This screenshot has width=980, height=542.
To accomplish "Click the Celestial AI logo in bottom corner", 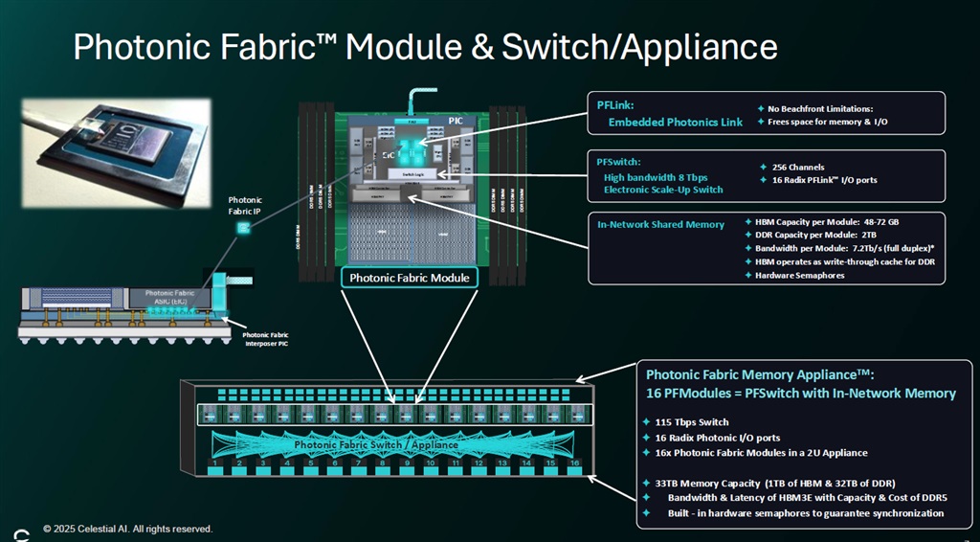I will pyautogui.click(x=20, y=531).
